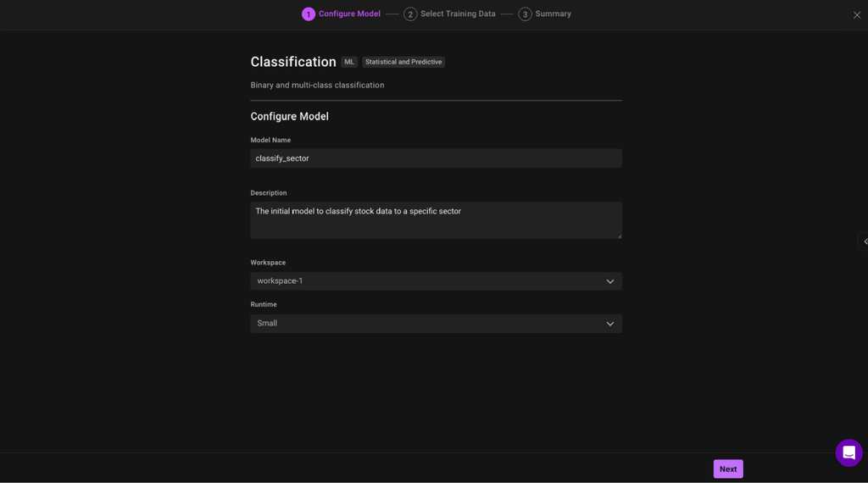868x483 pixels.
Task: Jump to the Summary step
Action: [553, 14]
